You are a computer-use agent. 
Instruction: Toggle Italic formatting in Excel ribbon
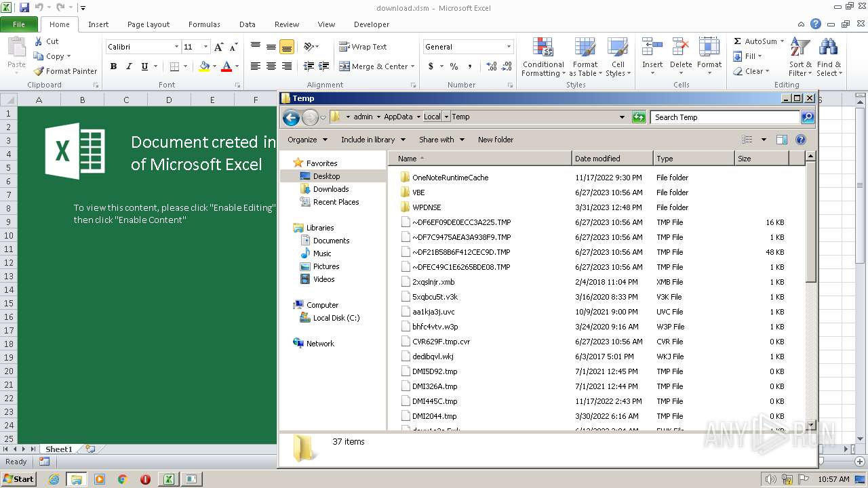(x=129, y=66)
